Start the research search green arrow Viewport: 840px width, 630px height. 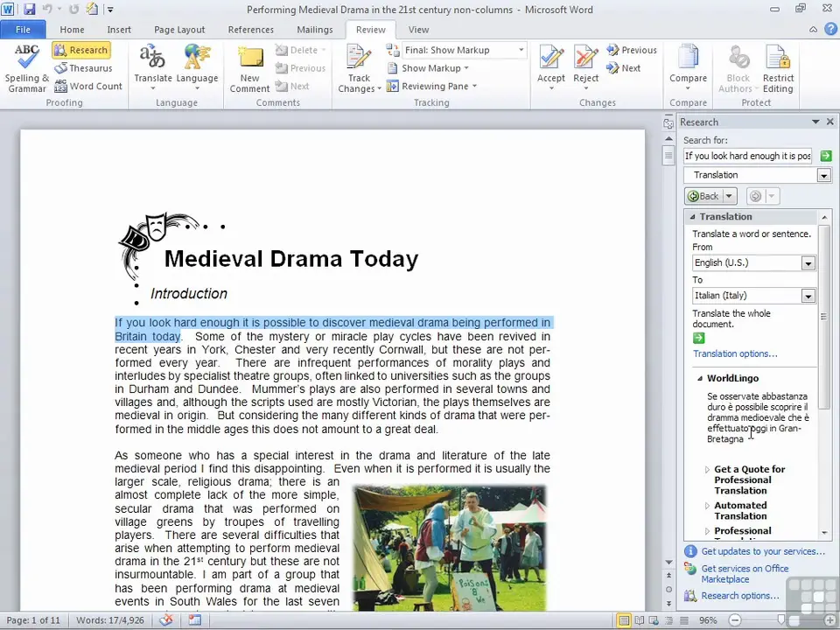click(x=825, y=156)
